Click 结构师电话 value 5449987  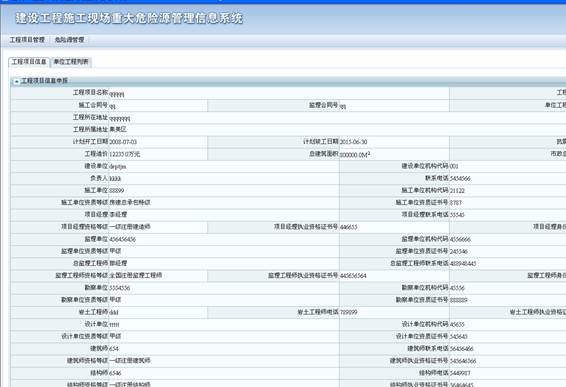[460, 373]
